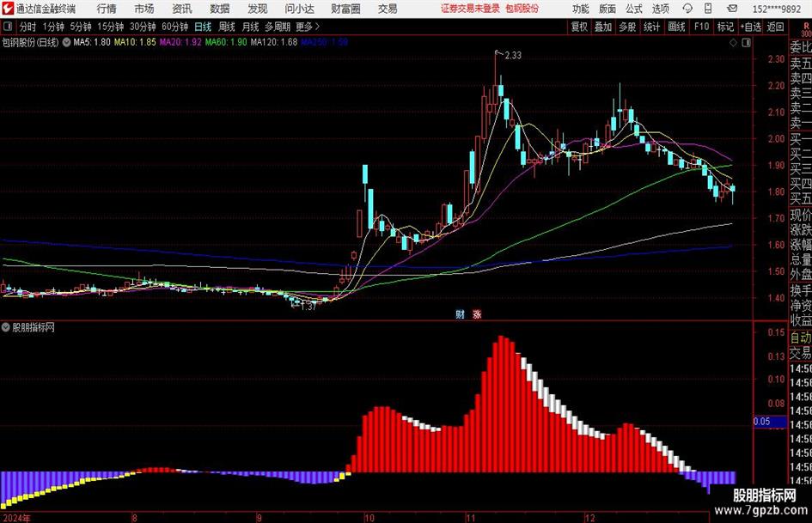
Task: Click the 自动 button in right panel
Action: 801,338
